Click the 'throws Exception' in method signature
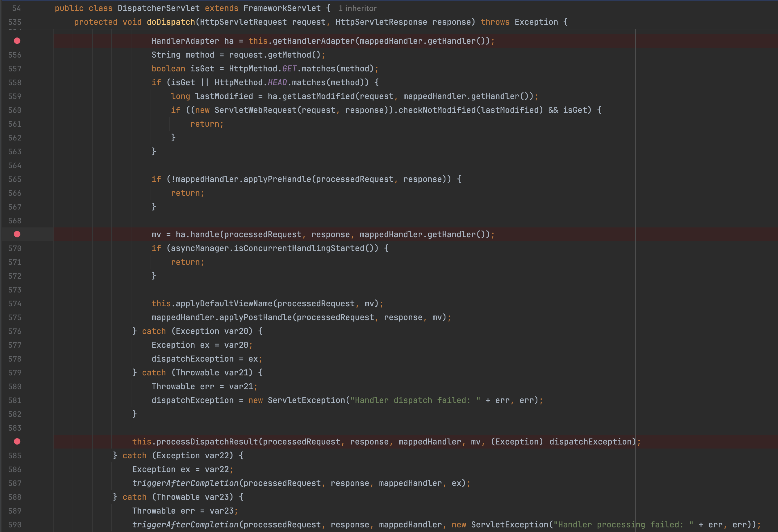The height and width of the screenshot is (532, 778). [x=519, y=22]
